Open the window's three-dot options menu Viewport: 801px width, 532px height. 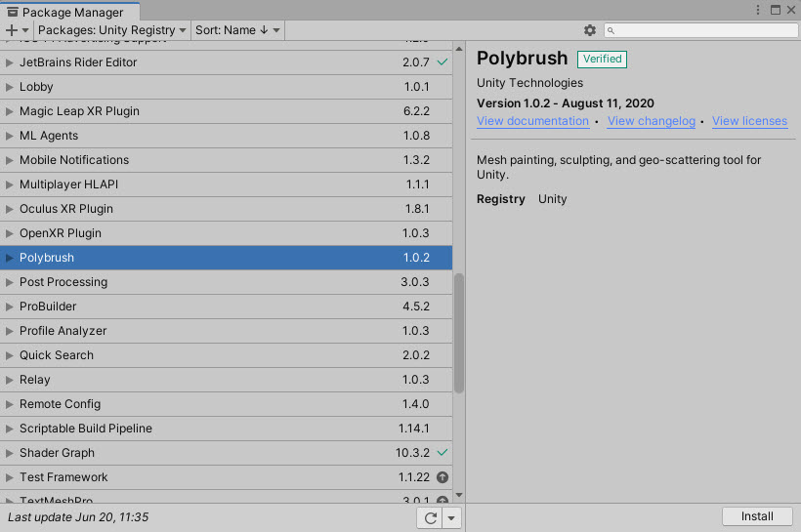point(758,10)
